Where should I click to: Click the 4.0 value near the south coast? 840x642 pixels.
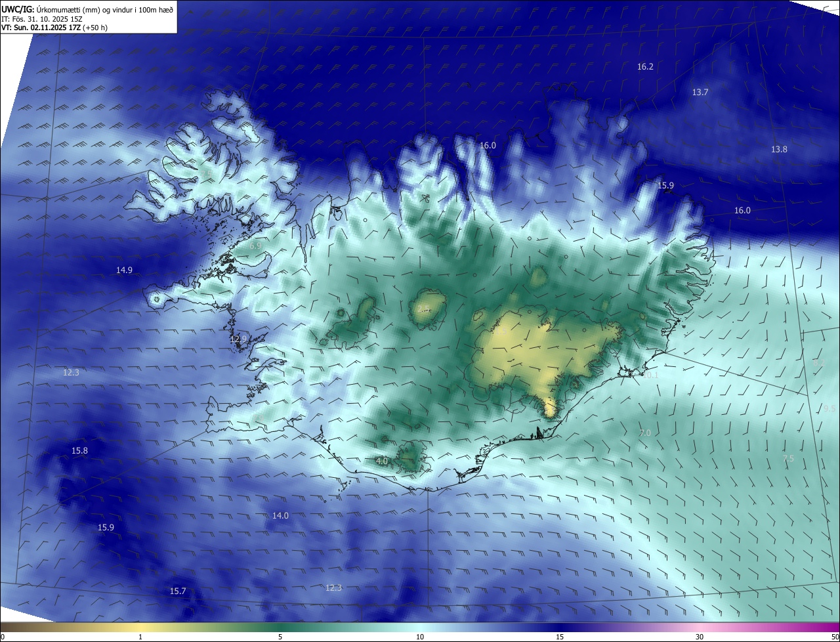382,461
